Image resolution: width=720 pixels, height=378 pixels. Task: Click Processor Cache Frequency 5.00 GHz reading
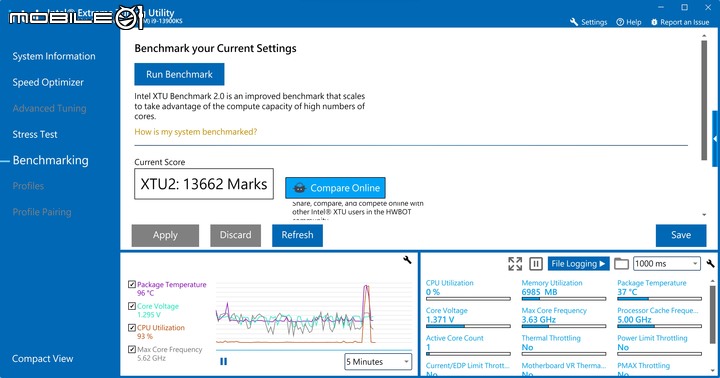tap(634, 320)
